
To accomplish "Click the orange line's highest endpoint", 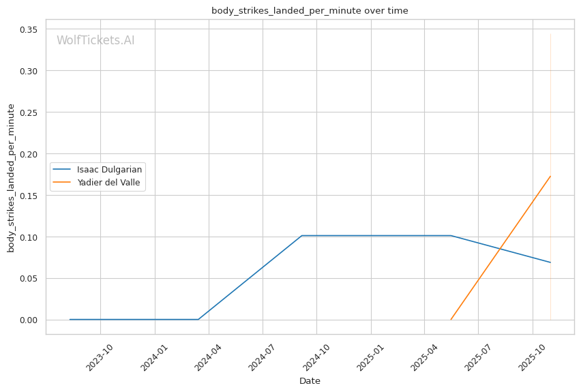I will click(550, 177).
